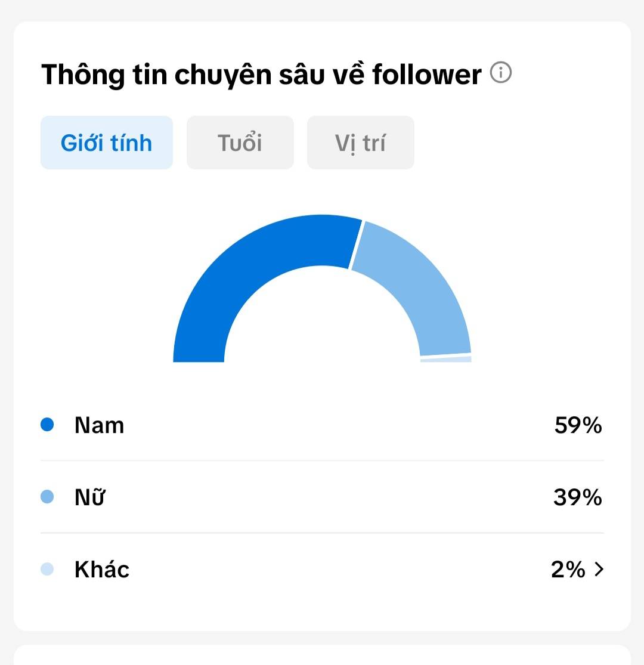Expand the Khác chevron arrow
This screenshot has width=644, height=665.
pos(599,569)
